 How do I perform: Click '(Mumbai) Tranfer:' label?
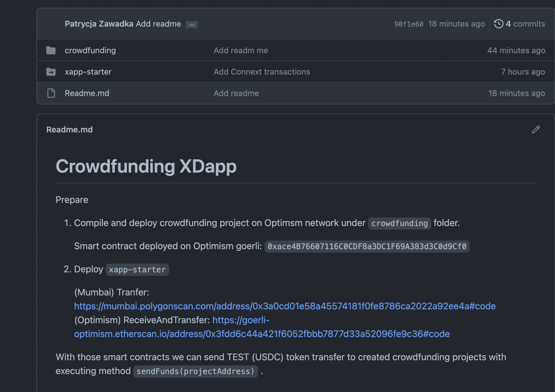(112, 292)
